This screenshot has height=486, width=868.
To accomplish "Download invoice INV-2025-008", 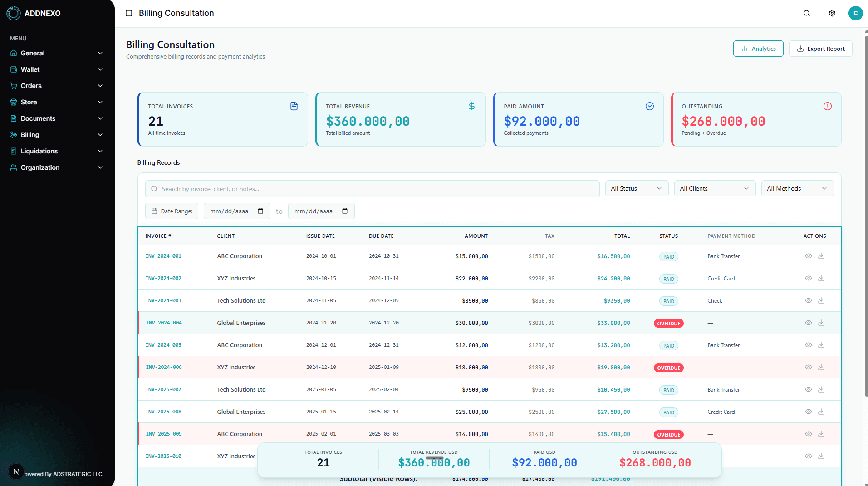I will click(821, 412).
